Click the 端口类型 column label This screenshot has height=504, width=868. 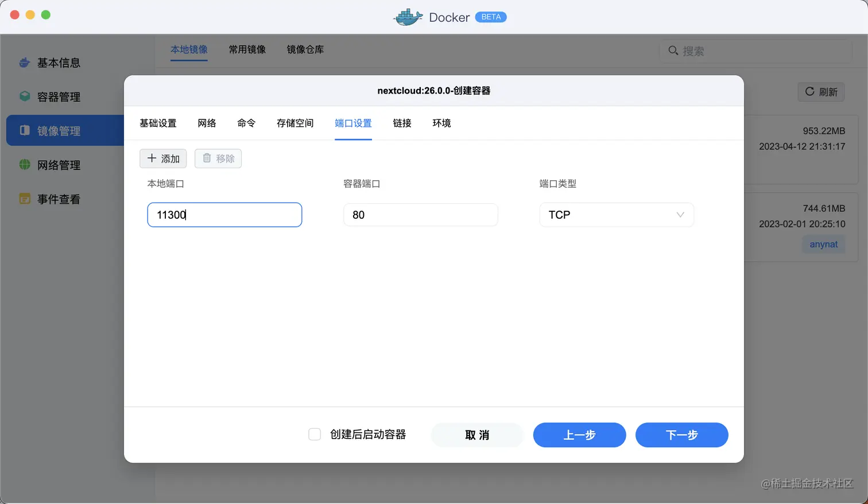(x=558, y=184)
